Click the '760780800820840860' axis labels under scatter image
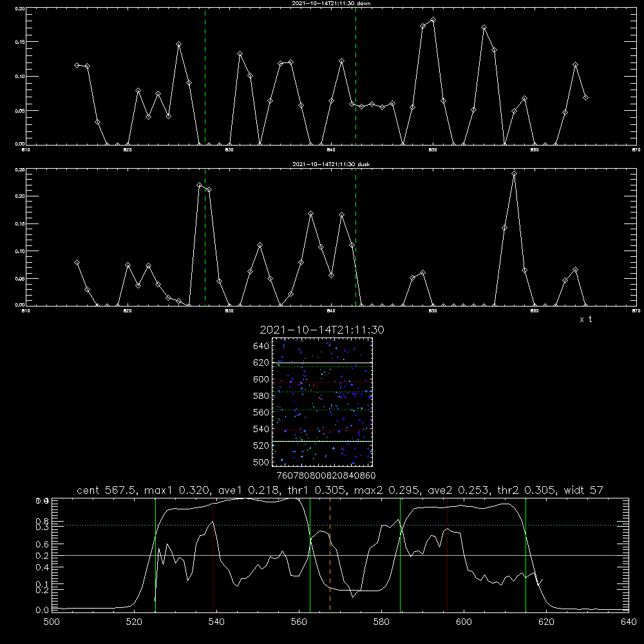Screen dimensions: 644x644 pos(326,475)
